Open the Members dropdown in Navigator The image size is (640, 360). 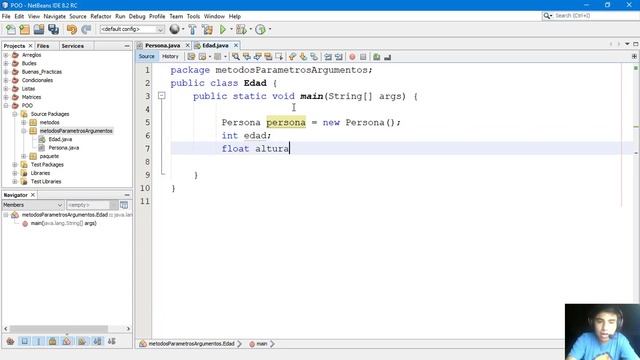click(33, 205)
